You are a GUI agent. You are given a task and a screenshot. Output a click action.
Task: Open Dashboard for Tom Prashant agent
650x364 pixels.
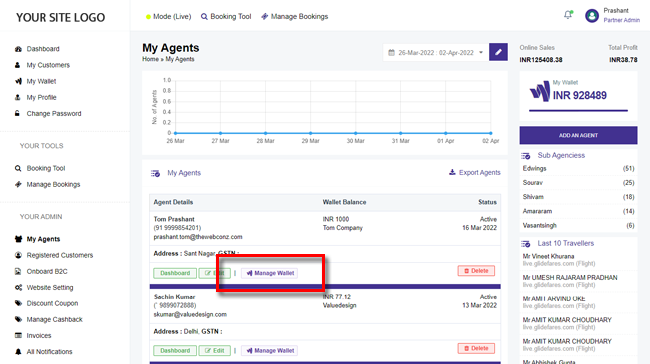[x=175, y=273]
